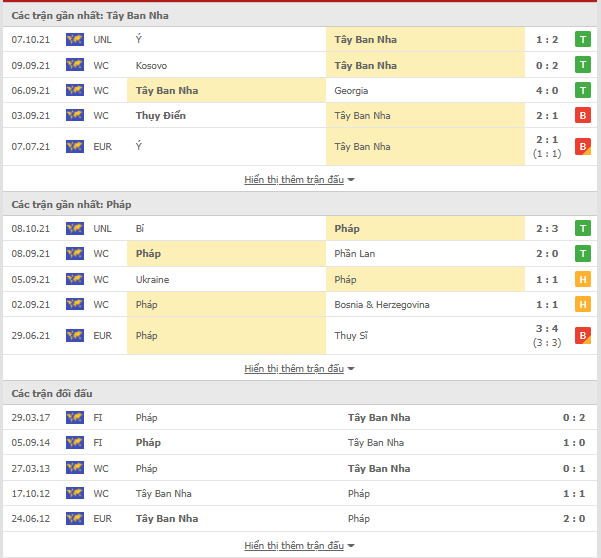The height and width of the screenshot is (558, 601).
Task: Expand more Tây Ban Nha matches via Hiển thị thêm trận đấu
Action: coord(299,179)
